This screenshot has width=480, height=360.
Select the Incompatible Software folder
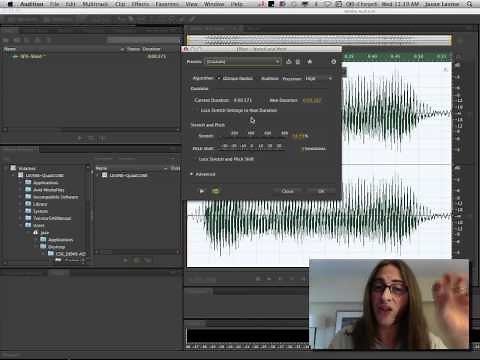pyautogui.click(x=52, y=197)
